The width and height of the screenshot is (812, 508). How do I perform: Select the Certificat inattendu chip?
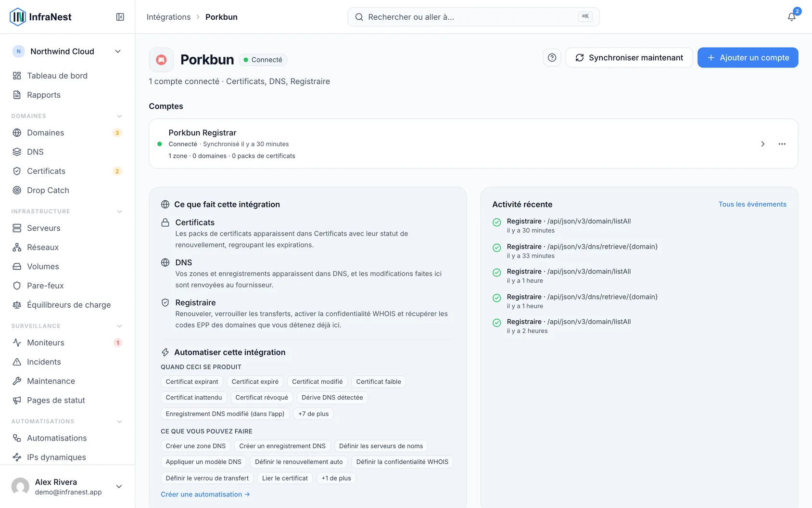click(x=194, y=398)
